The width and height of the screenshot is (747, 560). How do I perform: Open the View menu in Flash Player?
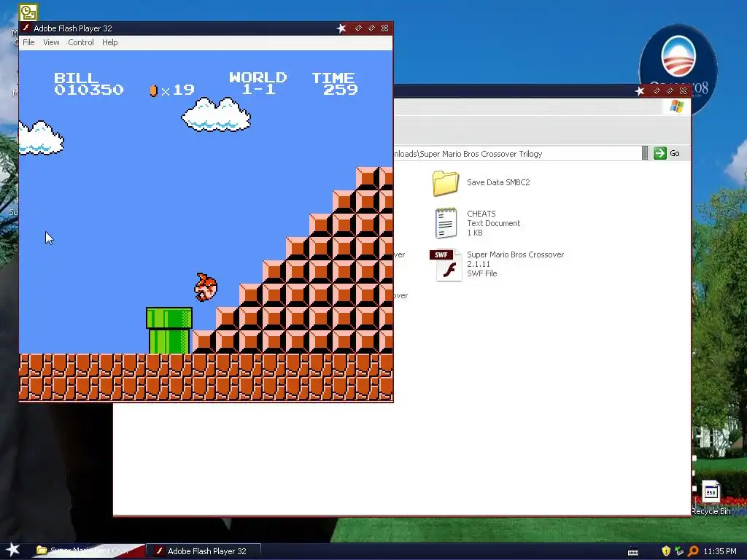point(51,42)
